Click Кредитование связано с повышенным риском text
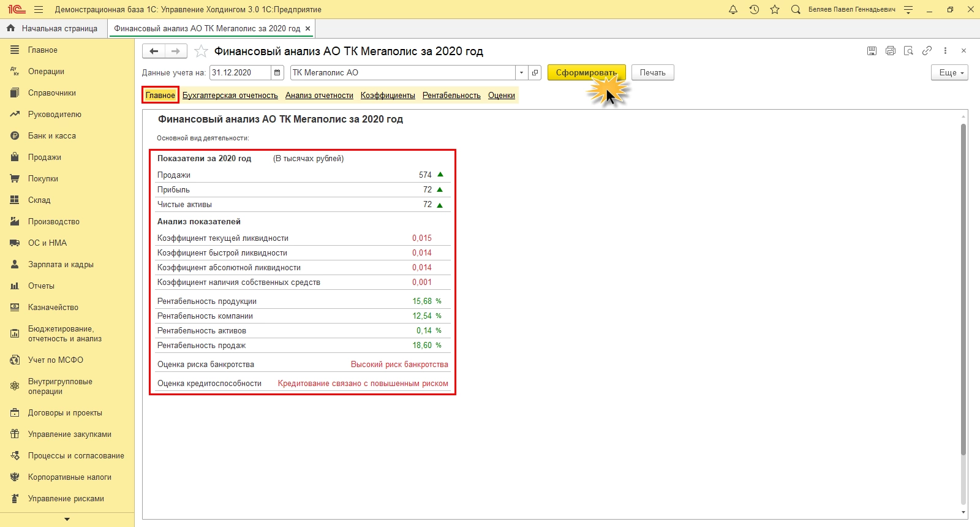Viewport: 980px width, 527px height. [363, 384]
